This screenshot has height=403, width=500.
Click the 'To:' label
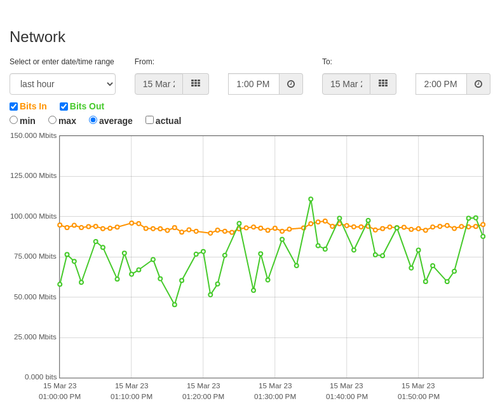pos(327,62)
